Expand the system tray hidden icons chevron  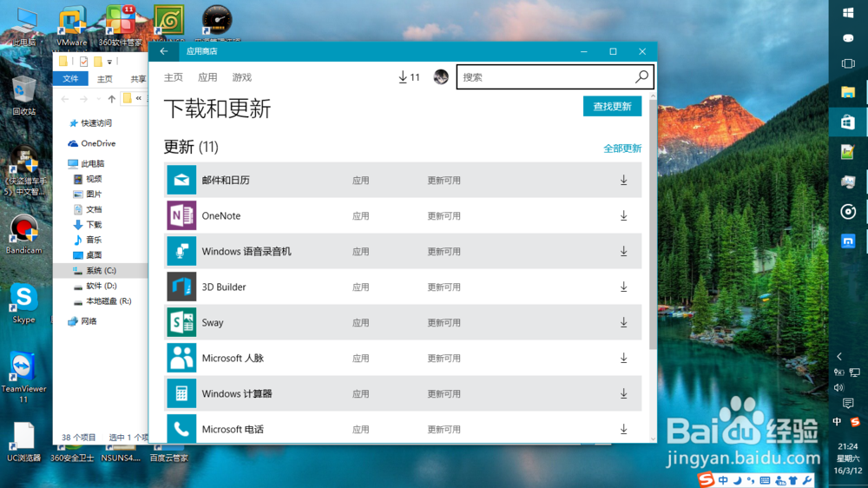[839, 357]
